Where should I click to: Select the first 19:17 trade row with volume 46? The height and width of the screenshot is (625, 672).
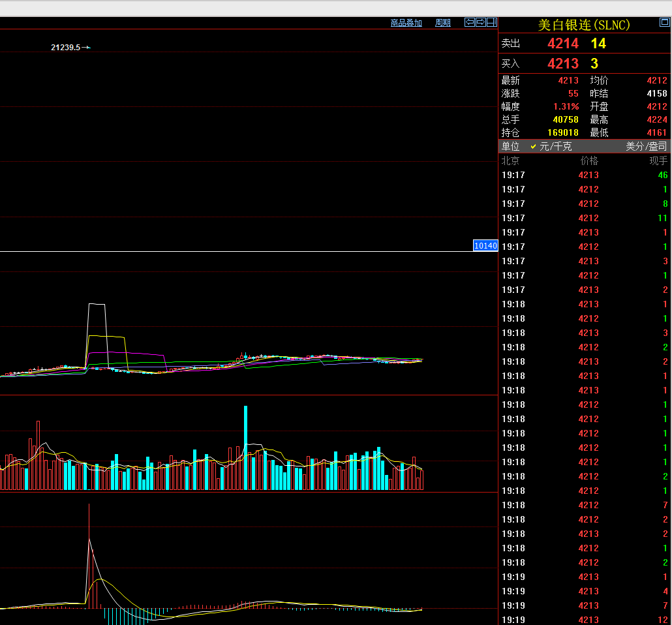[584, 175]
